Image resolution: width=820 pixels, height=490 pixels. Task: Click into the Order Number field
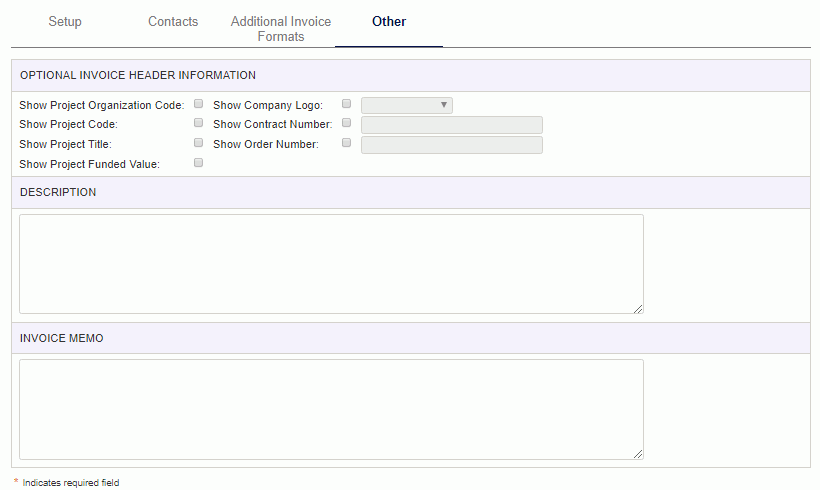(452, 145)
